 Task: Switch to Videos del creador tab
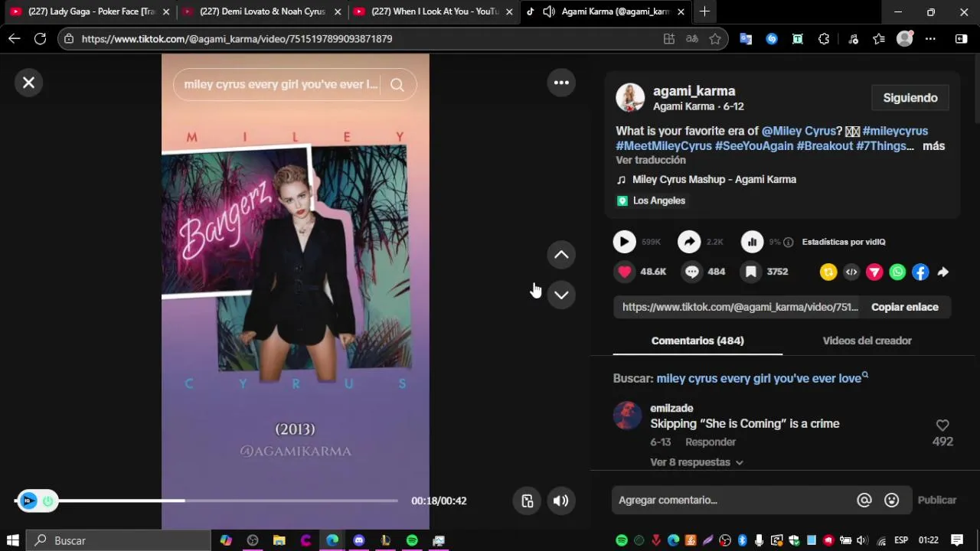867,341
